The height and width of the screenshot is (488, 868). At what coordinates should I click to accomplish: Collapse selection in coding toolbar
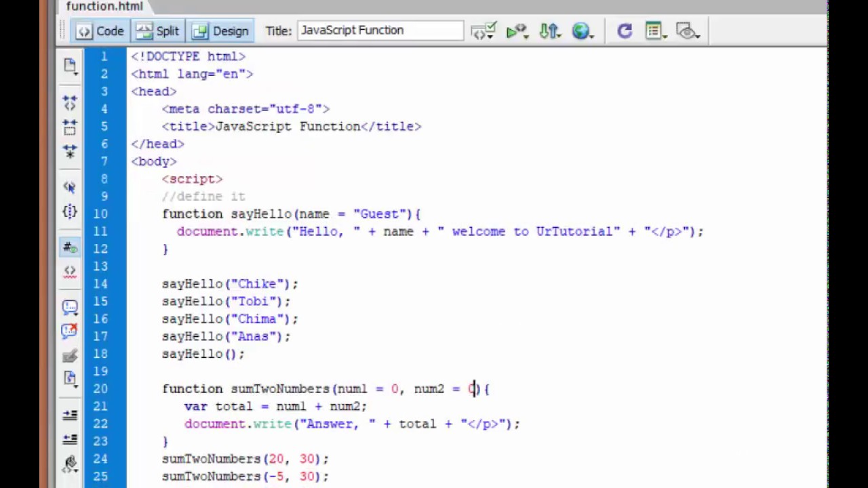(x=70, y=127)
